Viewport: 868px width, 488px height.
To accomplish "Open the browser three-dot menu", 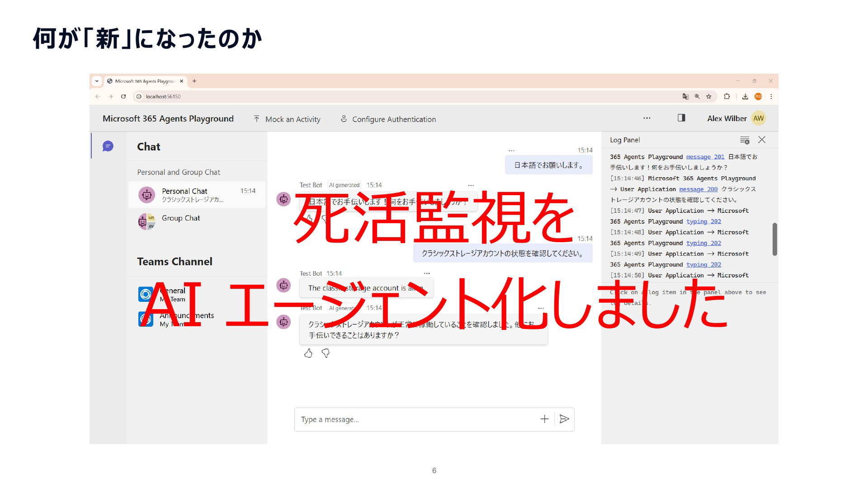I will click(771, 96).
